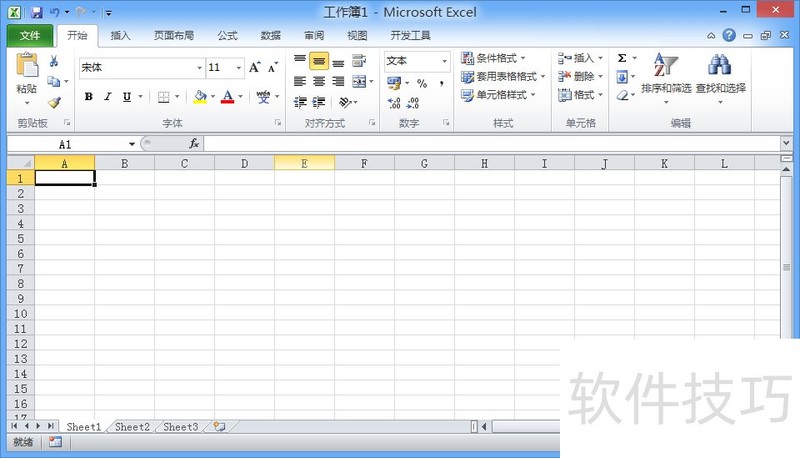Image resolution: width=800 pixels, height=458 pixels.
Task: Apply the fill color bucket
Action: click(200, 96)
